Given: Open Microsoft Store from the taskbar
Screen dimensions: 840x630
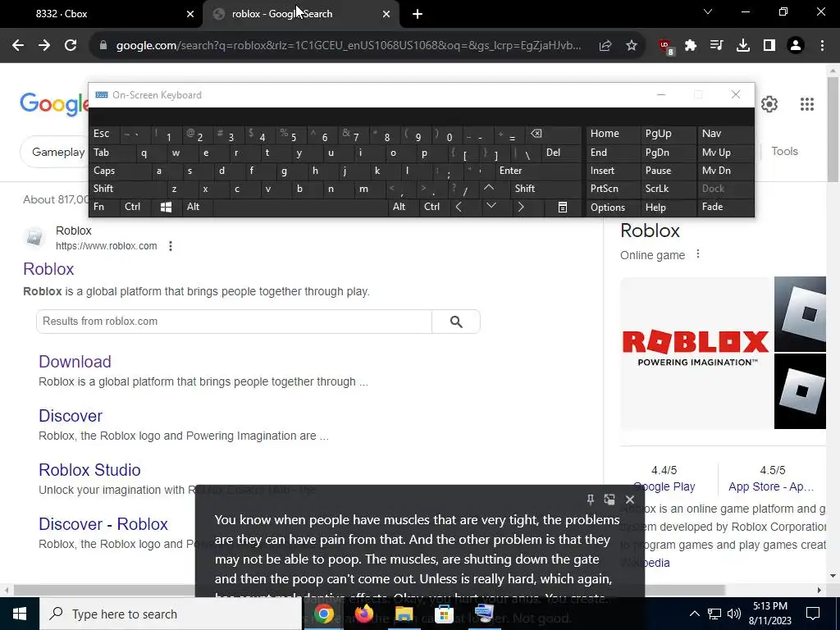Looking at the screenshot, I should (444, 614).
